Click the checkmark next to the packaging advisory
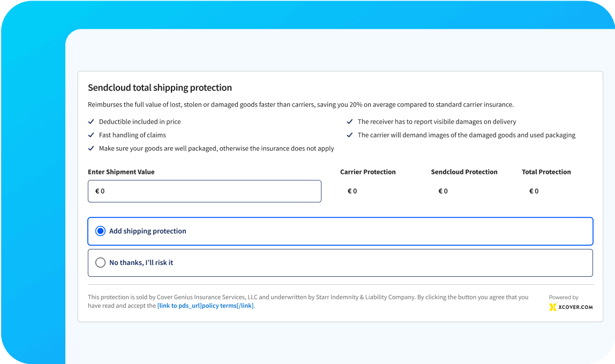The image size is (615, 364). [91, 148]
